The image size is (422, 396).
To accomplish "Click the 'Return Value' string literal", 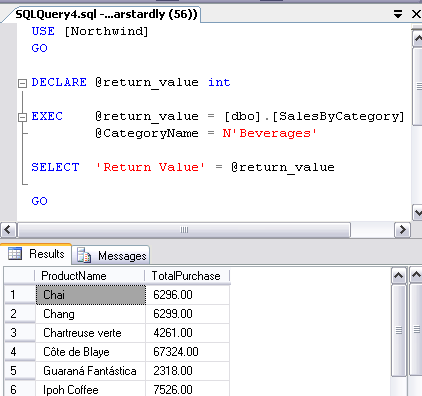I will 150,167.
